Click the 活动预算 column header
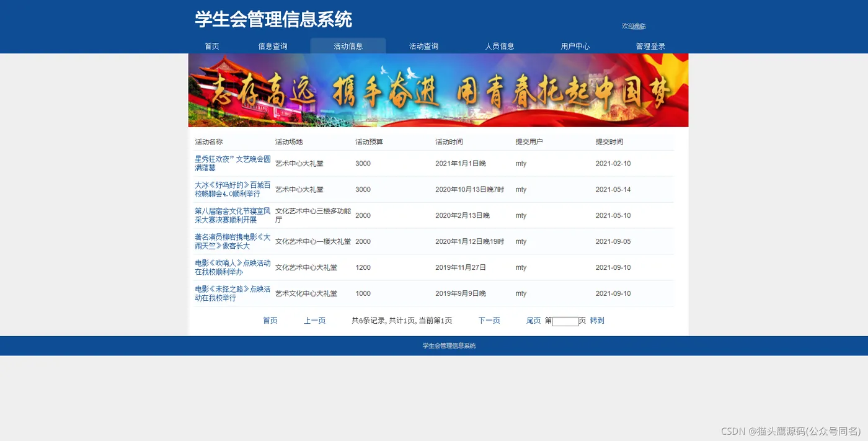Viewport: 868px width, 441px height. pos(369,142)
